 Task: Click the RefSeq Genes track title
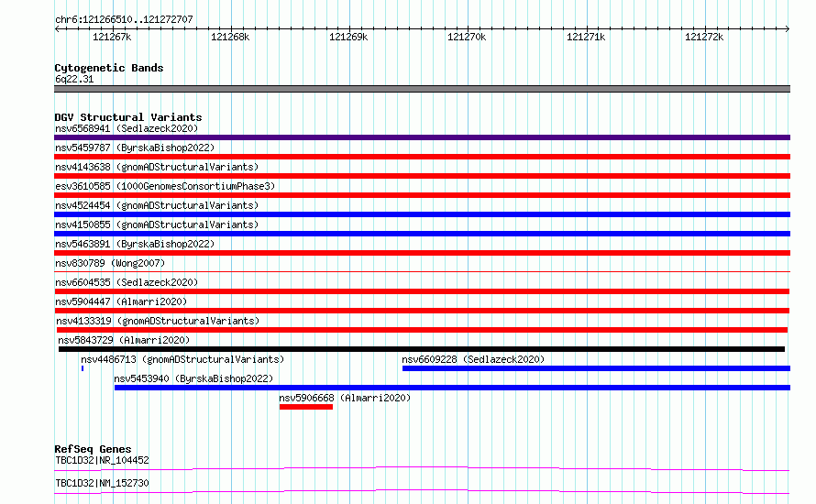point(93,449)
